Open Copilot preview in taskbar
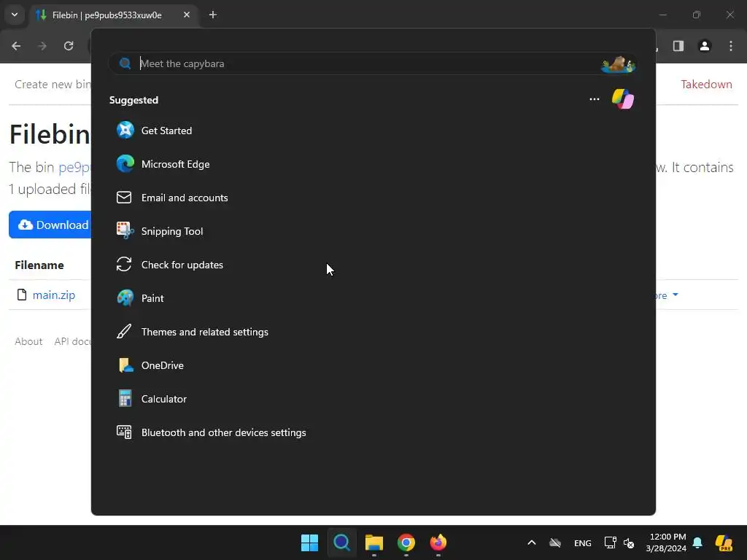Image resolution: width=747 pixels, height=560 pixels. tap(724, 542)
